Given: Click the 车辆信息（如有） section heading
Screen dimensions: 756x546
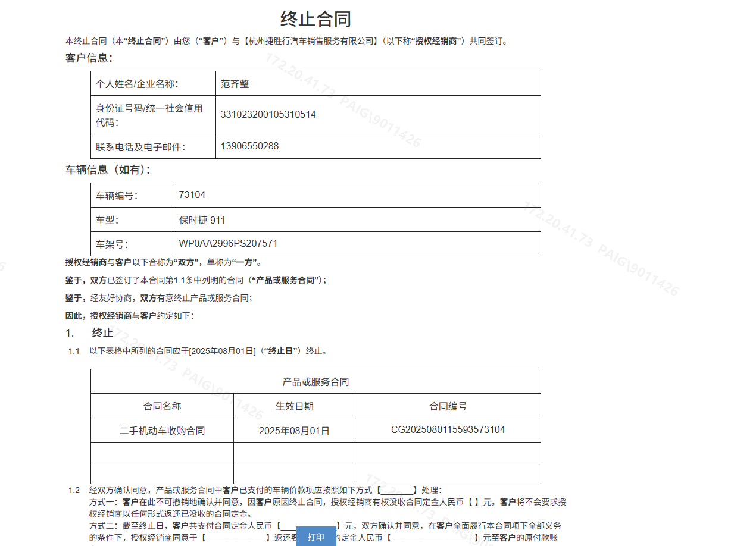Looking at the screenshot, I should (108, 170).
